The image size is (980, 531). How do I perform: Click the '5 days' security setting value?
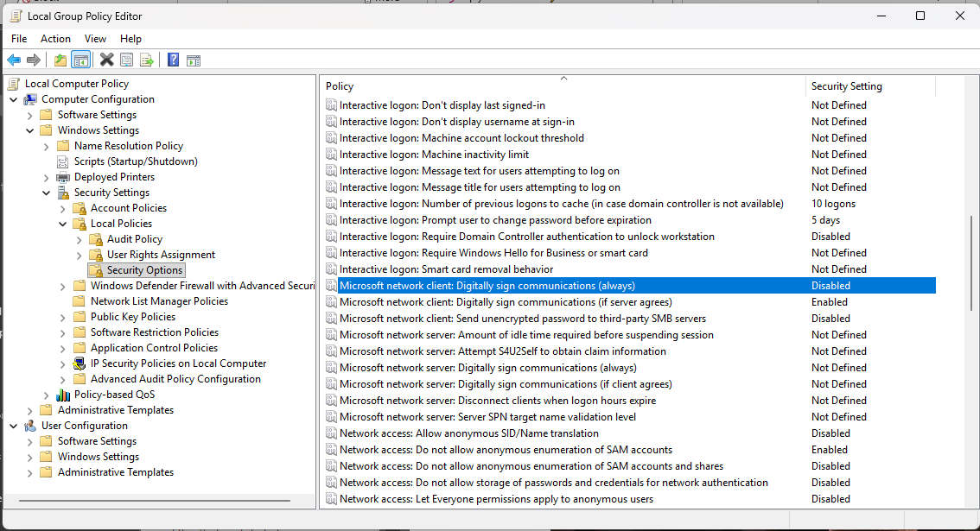[x=825, y=220]
